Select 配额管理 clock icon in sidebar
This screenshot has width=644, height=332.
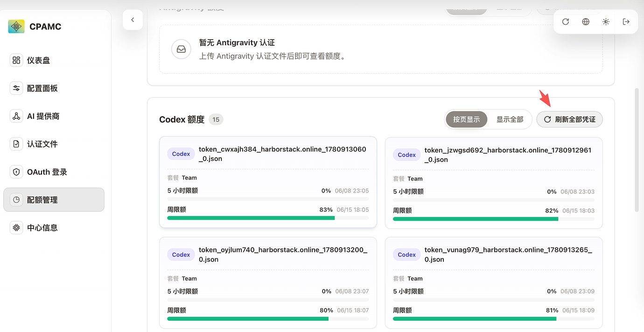(16, 200)
